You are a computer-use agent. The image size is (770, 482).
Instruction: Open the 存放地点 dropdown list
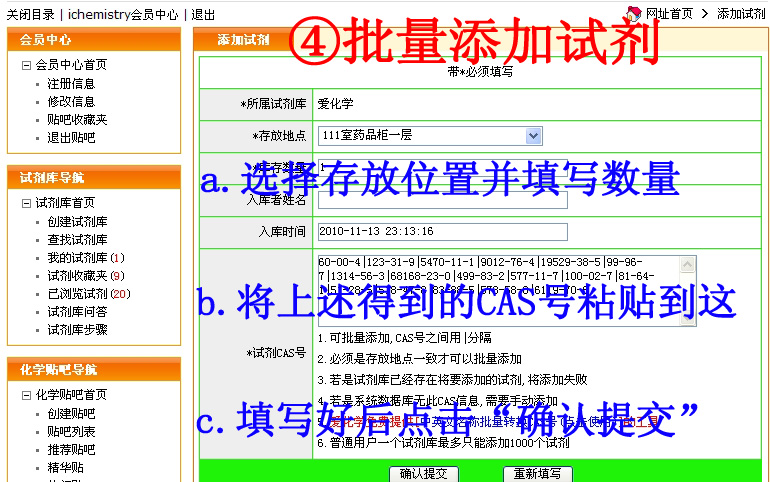pos(533,135)
